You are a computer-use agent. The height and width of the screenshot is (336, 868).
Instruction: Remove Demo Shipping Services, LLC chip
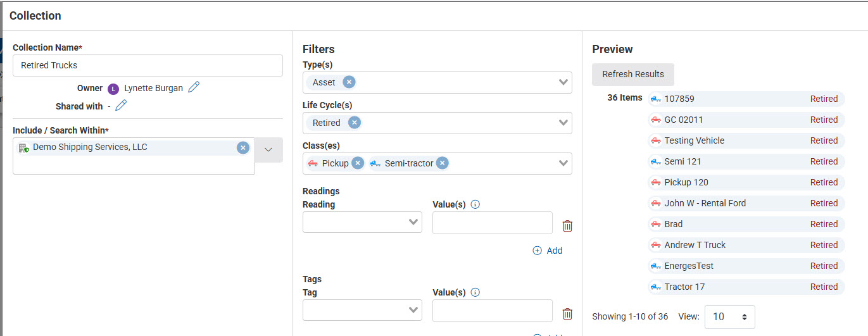pos(243,147)
